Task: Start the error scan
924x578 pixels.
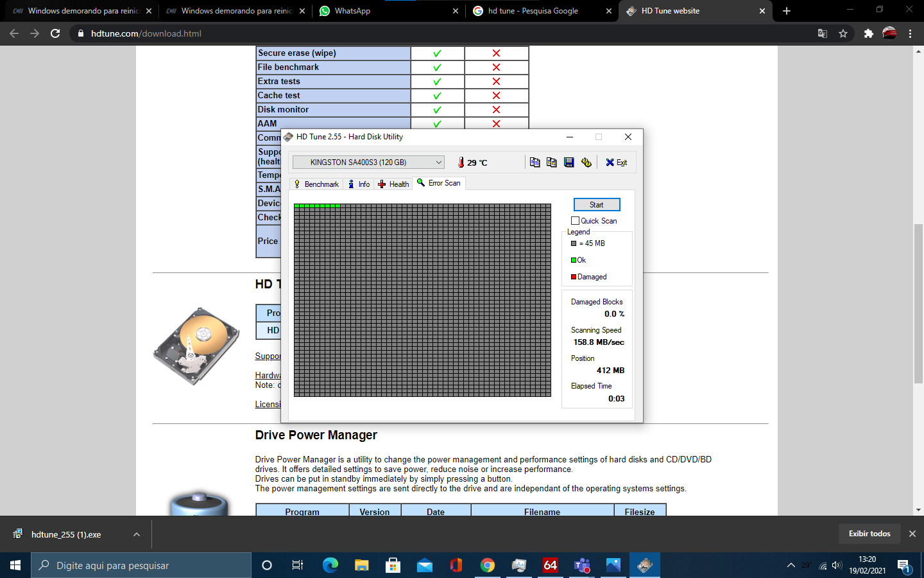Action: 597,205
